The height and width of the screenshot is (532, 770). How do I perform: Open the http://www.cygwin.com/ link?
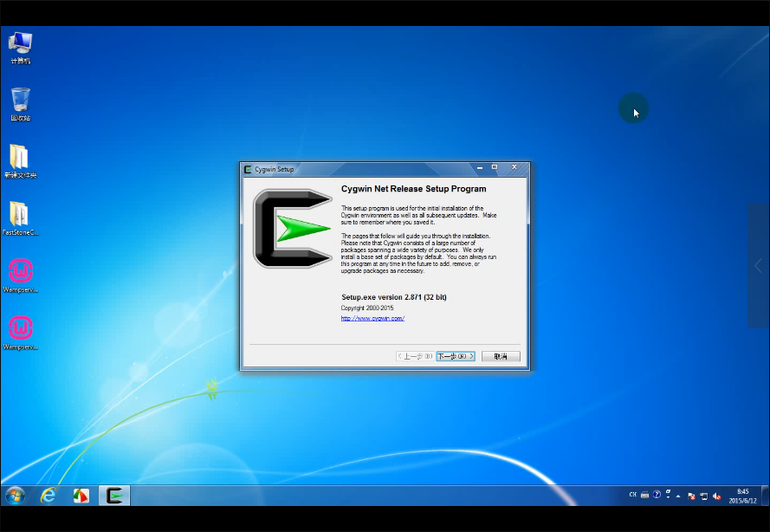372,318
